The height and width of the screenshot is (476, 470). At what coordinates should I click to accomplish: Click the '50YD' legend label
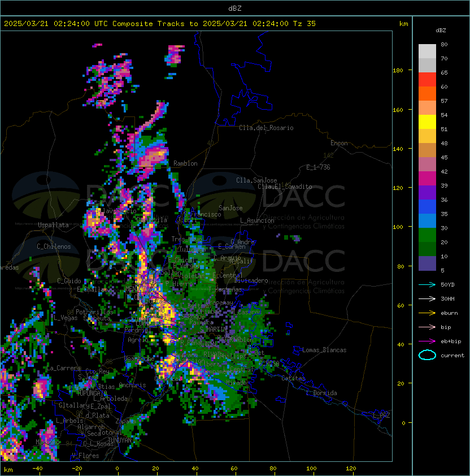(447, 284)
